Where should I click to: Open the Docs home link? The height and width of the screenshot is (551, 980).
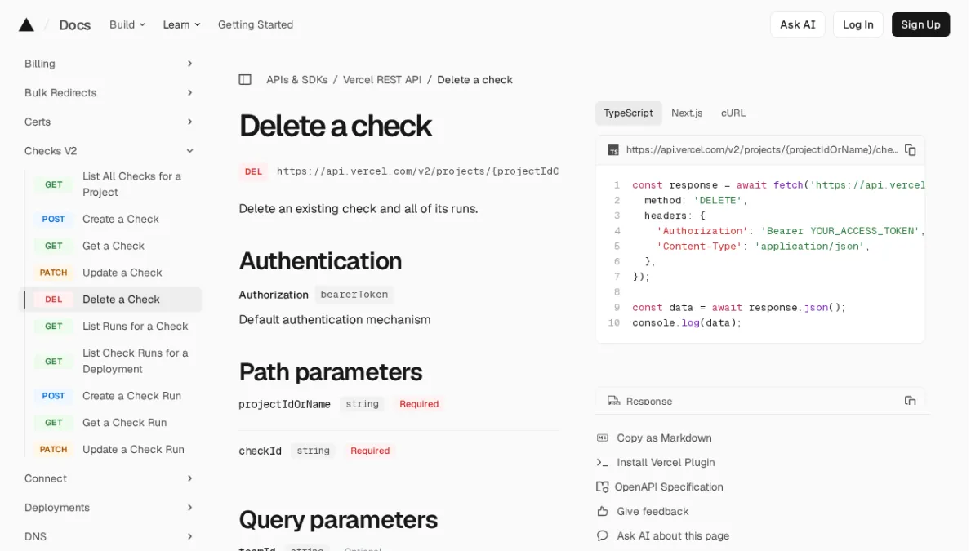pyautogui.click(x=74, y=24)
